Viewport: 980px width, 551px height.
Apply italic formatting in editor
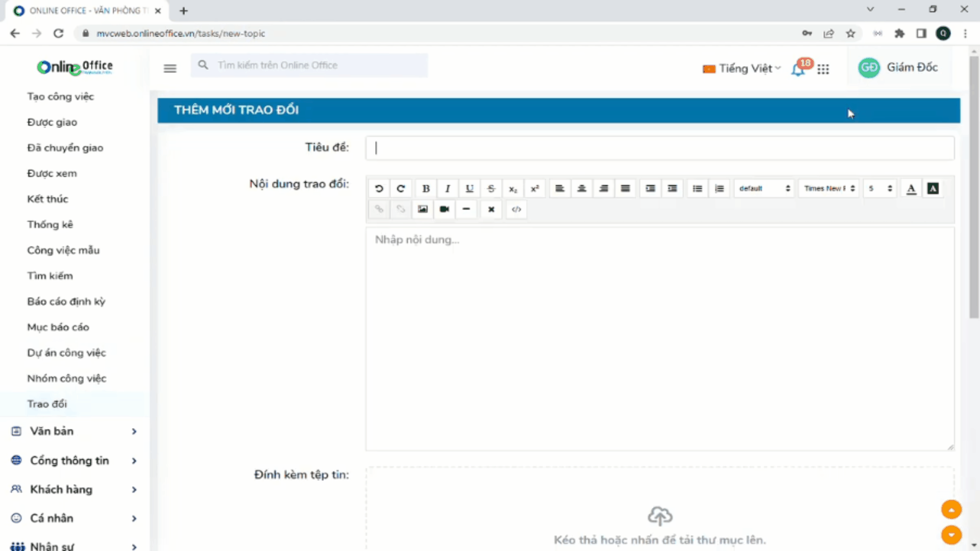click(x=448, y=189)
